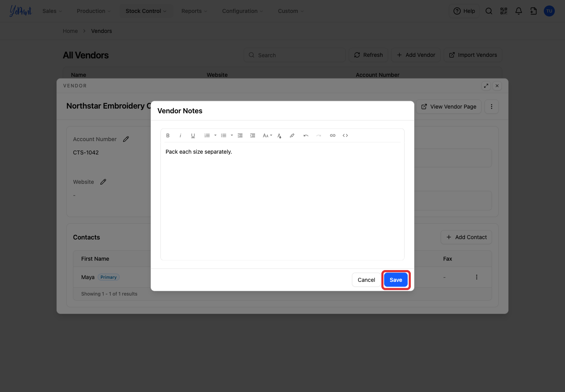
Task: Open the bulleted list style dropdown arrow
Action: [x=232, y=136]
